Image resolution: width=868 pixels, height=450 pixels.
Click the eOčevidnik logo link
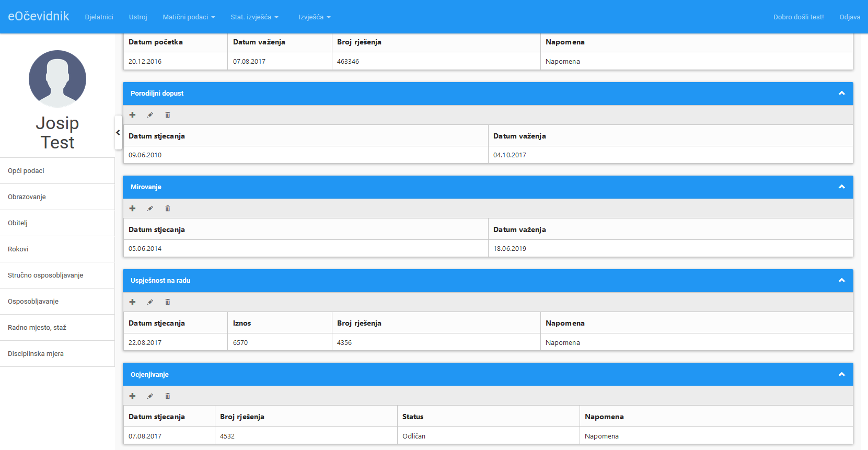click(x=39, y=16)
